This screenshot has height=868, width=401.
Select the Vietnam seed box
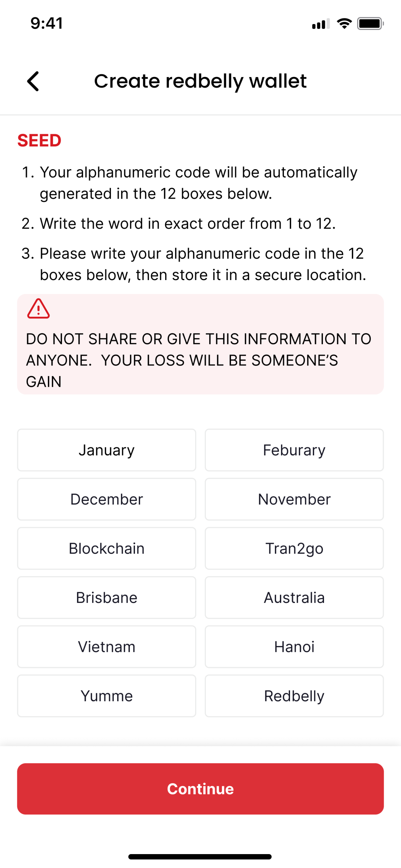coord(107,647)
